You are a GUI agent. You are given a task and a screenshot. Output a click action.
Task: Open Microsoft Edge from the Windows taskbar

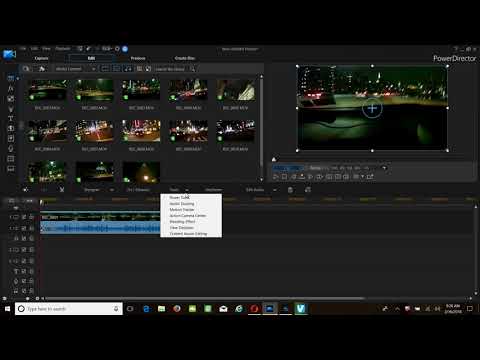coord(146,309)
